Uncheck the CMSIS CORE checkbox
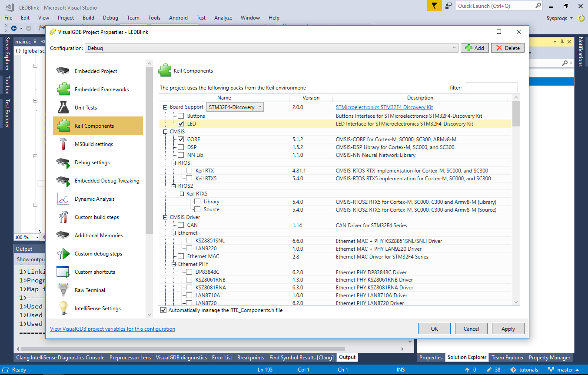This screenshot has height=375, width=588. (x=181, y=139)
